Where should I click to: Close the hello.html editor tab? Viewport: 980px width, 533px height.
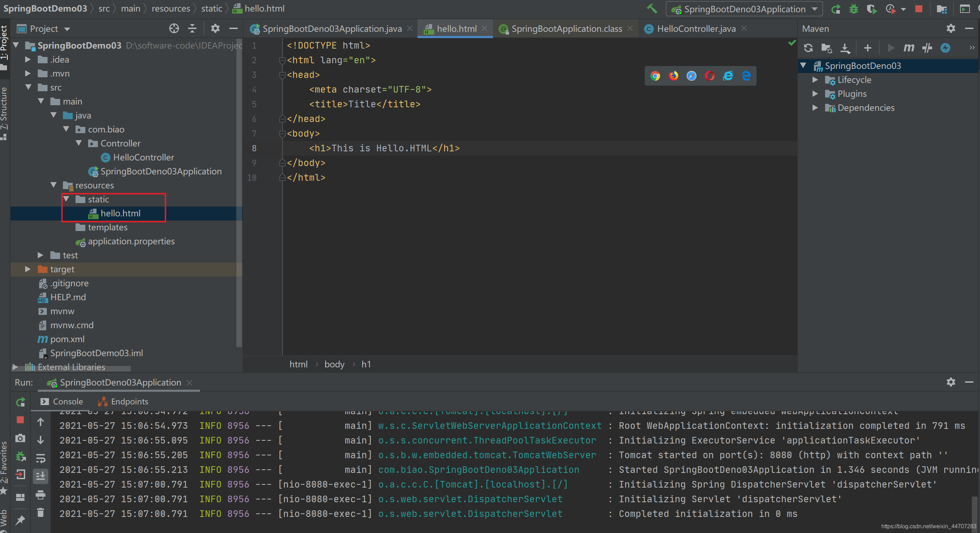coord(485,29)
